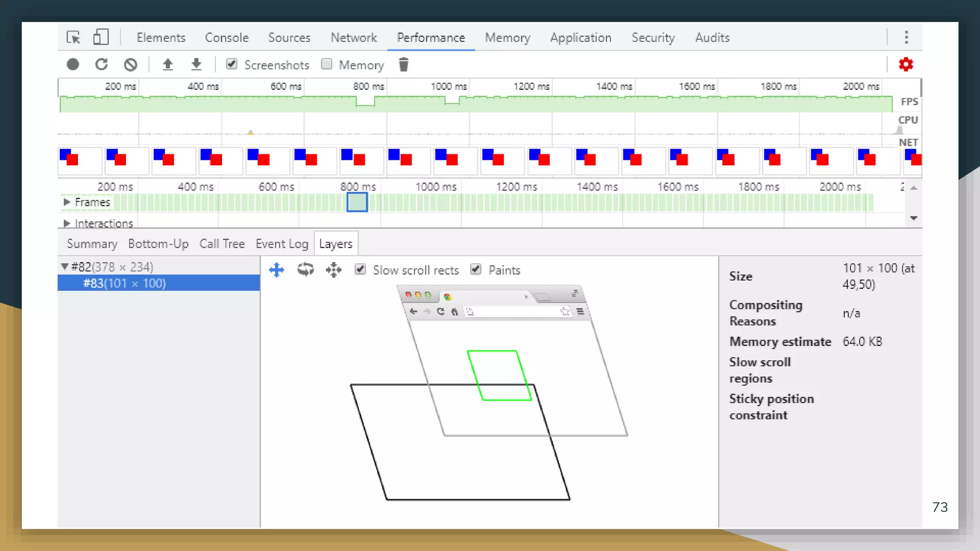980x551 pixels.
Task: Collapse layer #82 tree node
Action: pyautogui.click(x=65, y=267)
